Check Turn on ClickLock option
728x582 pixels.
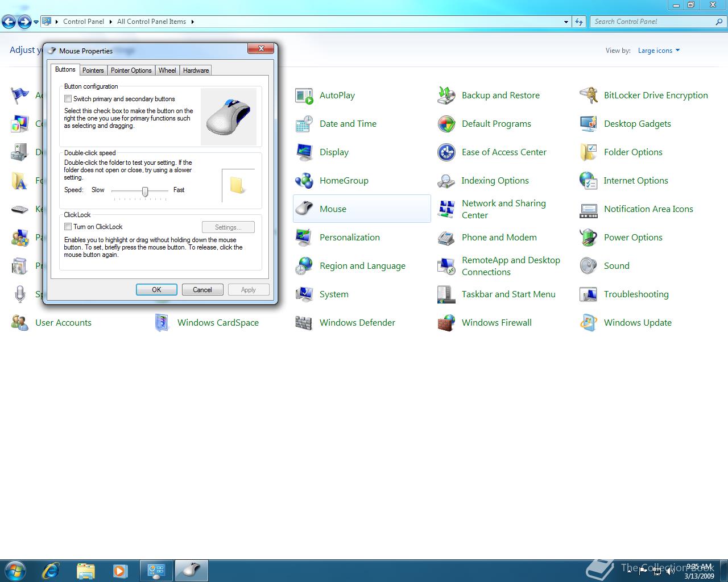(68, 227)
